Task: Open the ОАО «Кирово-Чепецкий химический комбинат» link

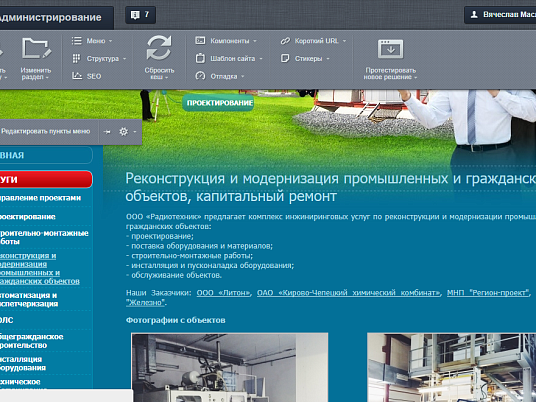Action: (349, 293)
